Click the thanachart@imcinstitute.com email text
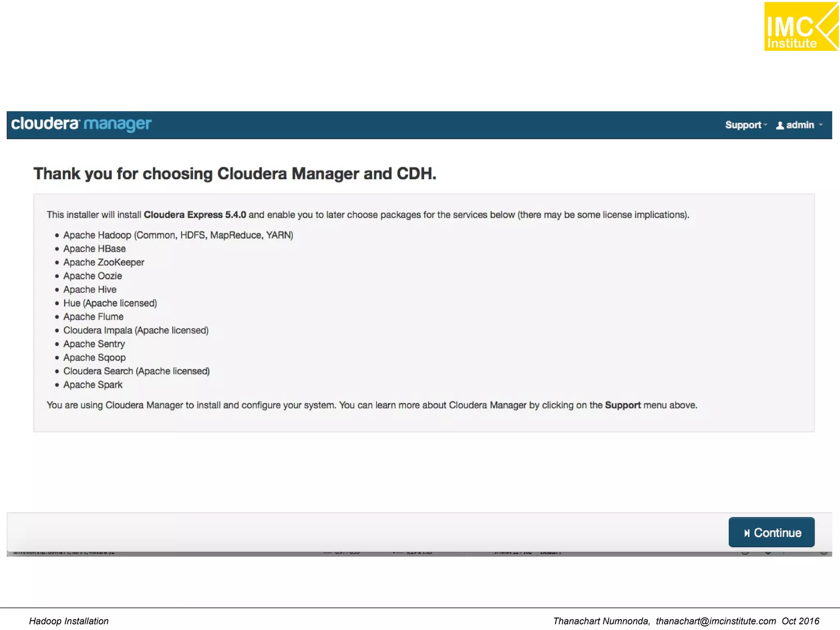Screen dimensions: 840x630 [x=716, y=621]
